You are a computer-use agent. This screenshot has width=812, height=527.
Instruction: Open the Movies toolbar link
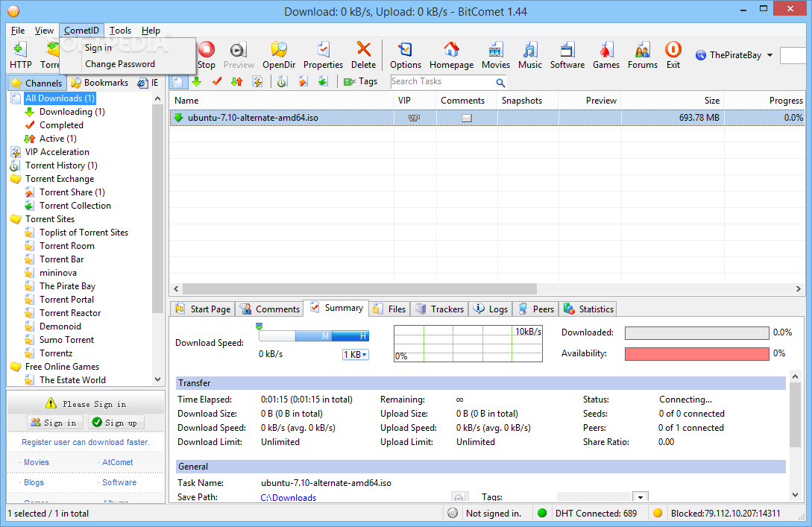[496, 55]
